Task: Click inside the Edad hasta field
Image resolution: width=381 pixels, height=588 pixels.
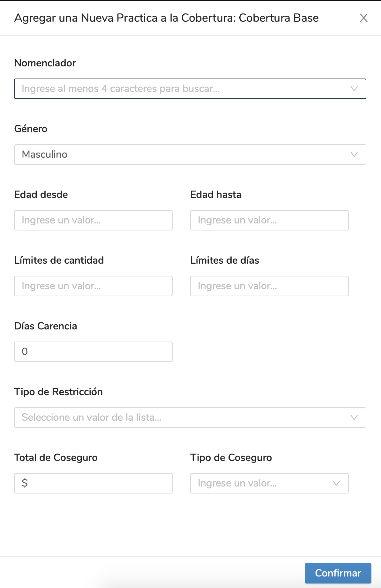Action: coord(269,220)
